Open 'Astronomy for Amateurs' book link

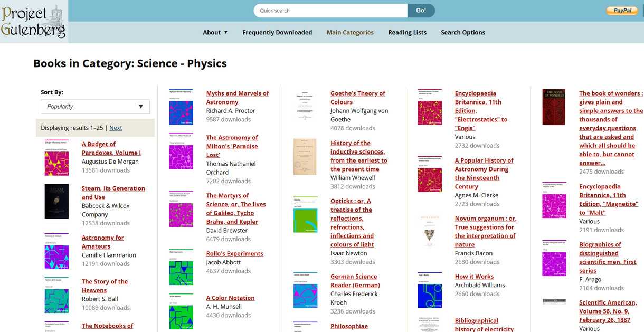pyautogui.click(x=103, y=242)
